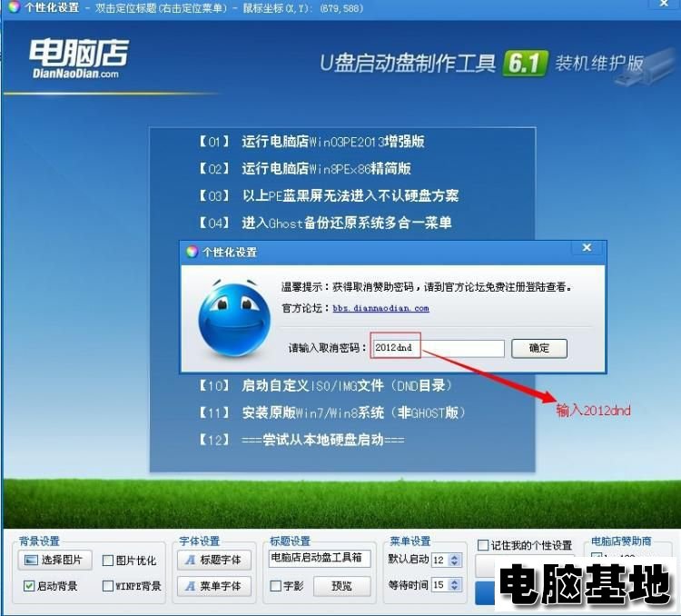Click the 选择图片 button
The image size is (681, 616).
(55, 560)
